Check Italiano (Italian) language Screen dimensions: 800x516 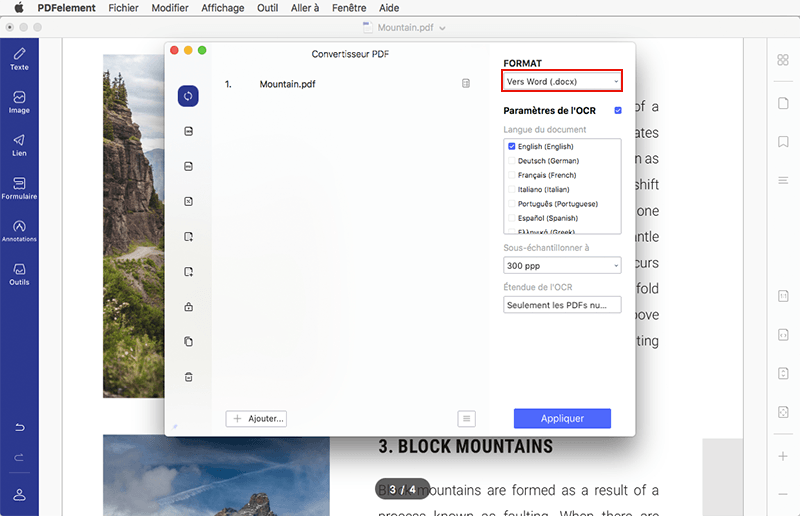[x=512, y=189]
